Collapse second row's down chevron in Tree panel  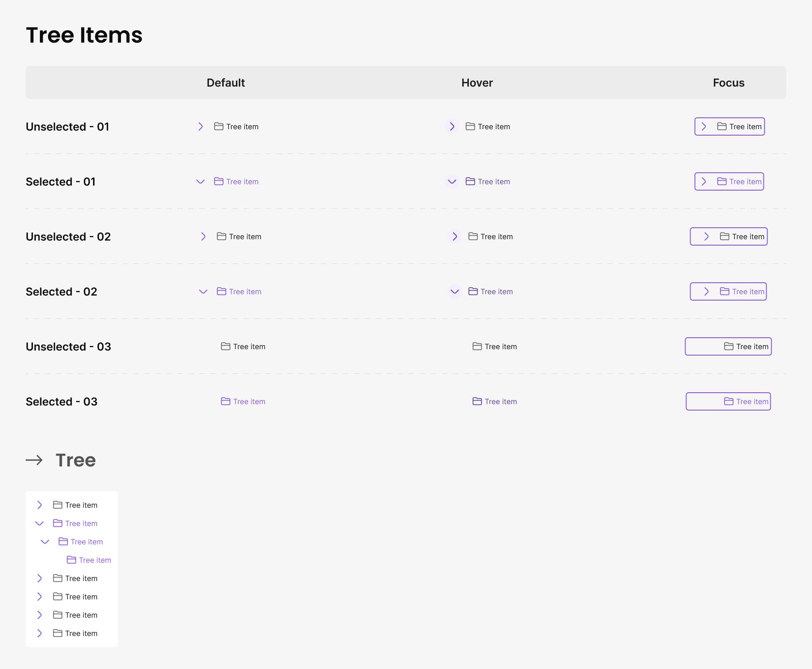(39, 523)
